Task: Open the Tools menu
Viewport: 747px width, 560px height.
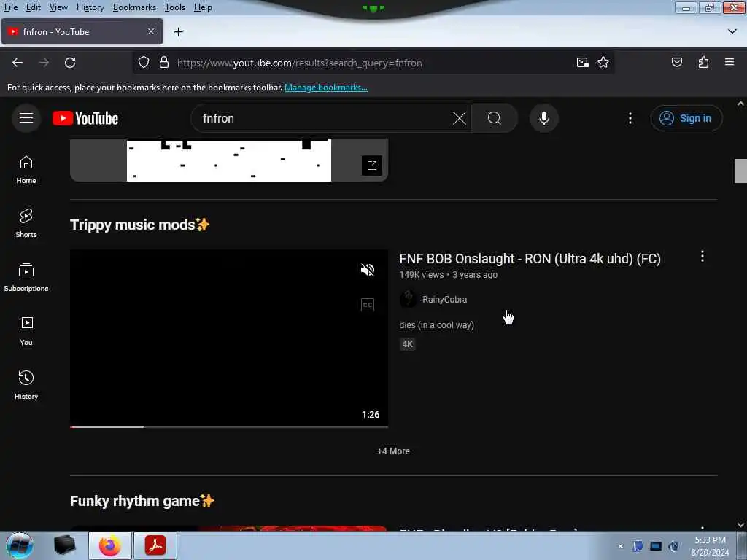Action: (175, 7)
